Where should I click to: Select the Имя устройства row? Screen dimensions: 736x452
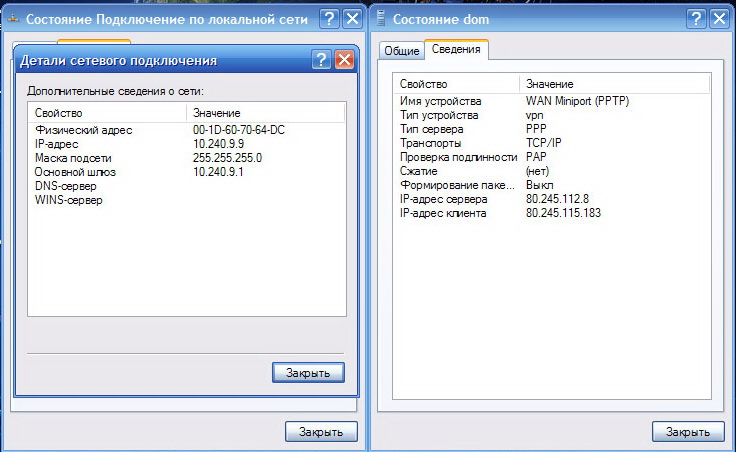point(440,101)
